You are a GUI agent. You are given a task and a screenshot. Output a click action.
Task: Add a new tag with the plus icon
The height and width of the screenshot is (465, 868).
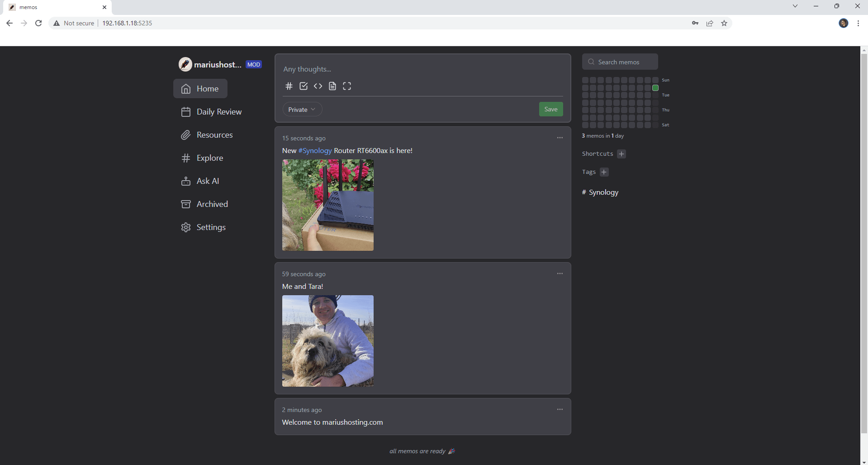[x=604, y=172]
